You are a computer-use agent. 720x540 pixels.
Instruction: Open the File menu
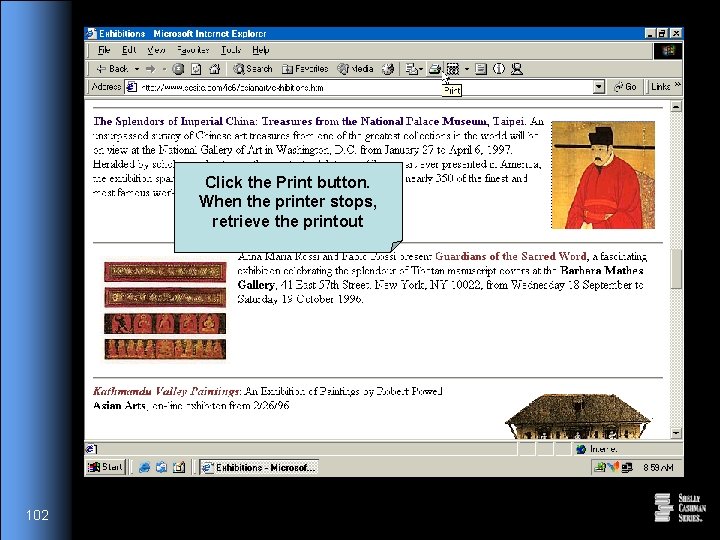pos(104,50)
